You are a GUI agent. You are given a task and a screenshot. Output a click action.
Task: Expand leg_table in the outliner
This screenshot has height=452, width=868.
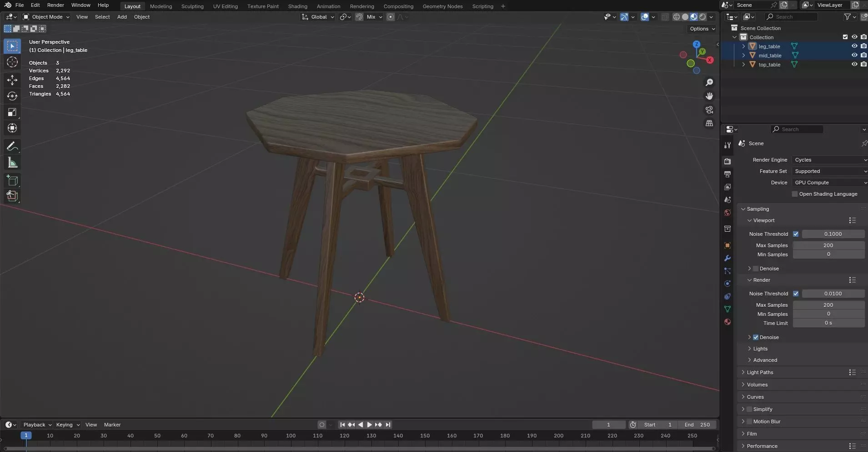(x=743, y=46)
